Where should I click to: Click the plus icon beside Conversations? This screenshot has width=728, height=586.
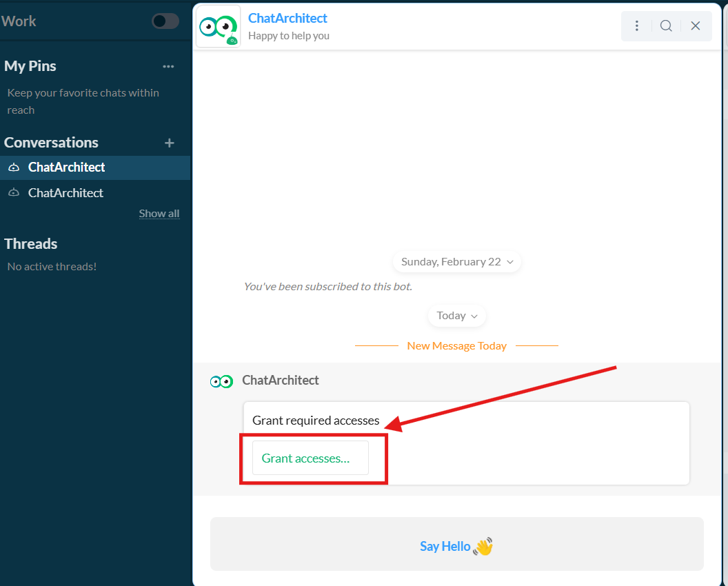(170, 143)
